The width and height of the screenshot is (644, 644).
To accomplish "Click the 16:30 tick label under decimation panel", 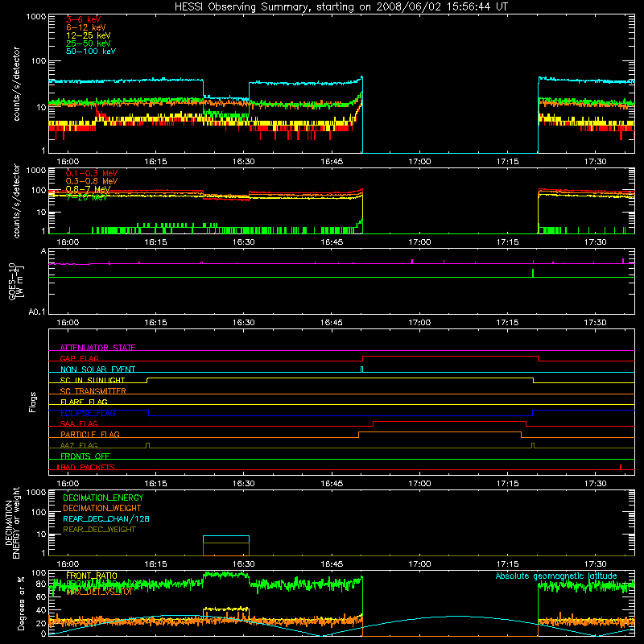I will click(x=244, y=564).
